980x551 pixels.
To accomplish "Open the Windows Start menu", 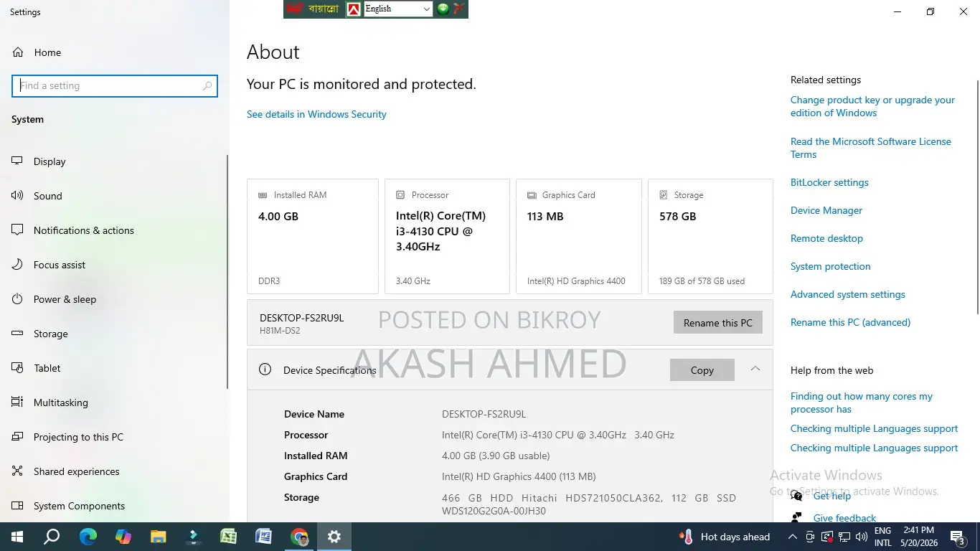I will point(17,537).
